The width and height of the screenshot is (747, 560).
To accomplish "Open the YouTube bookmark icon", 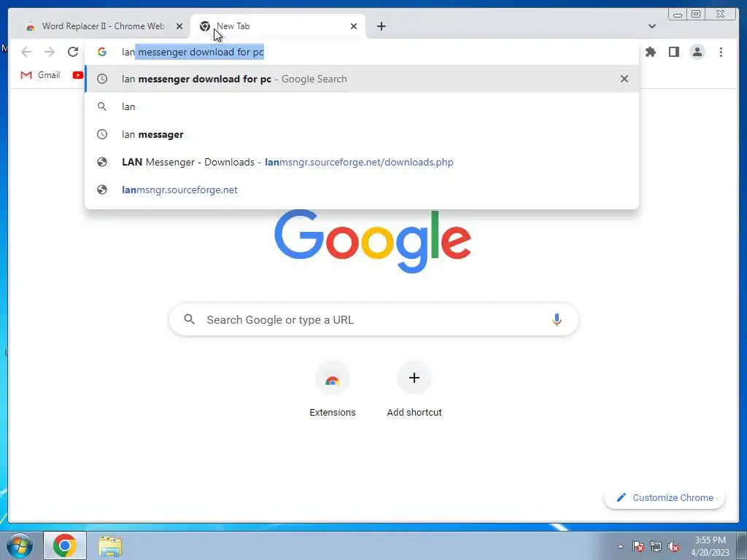I will (x=77, y=75).
